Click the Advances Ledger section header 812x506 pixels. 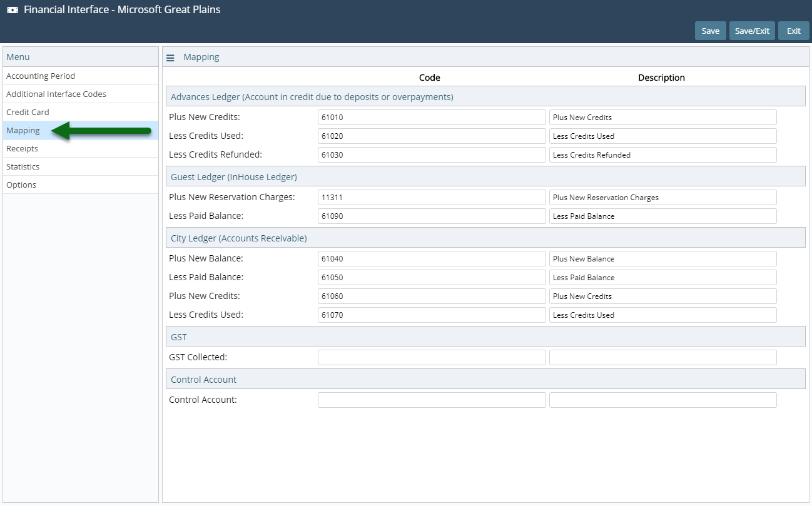pos(485,97)
